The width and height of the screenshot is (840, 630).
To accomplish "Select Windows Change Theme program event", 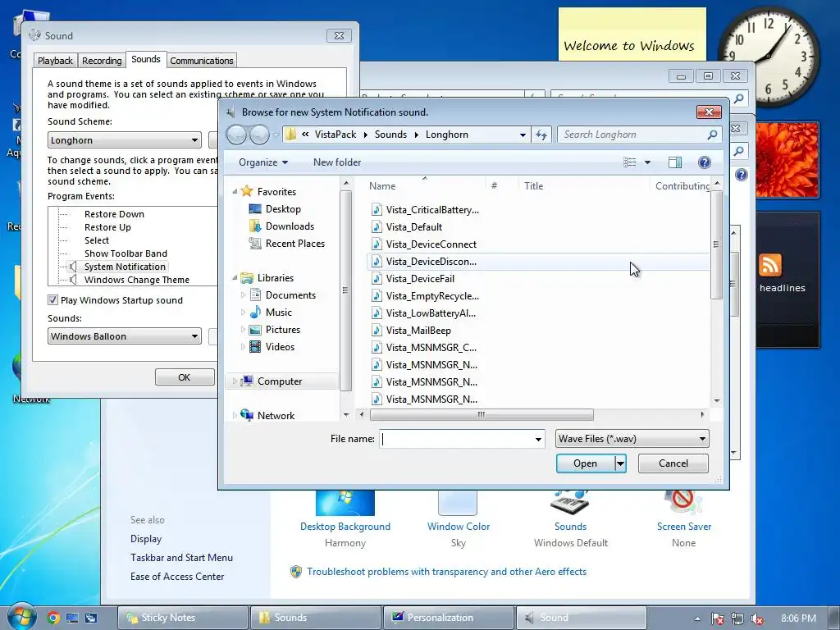I will [x=137, y=280].
